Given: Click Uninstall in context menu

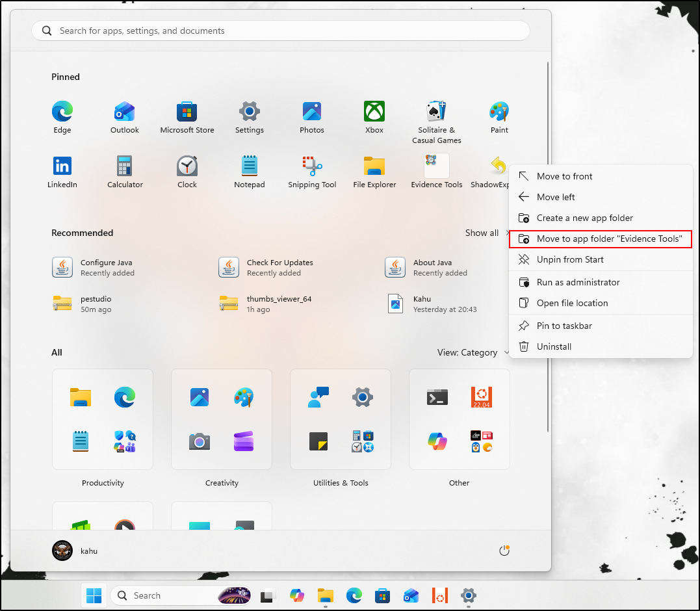Looking at the screenshot, I should (x=601, y=346).
